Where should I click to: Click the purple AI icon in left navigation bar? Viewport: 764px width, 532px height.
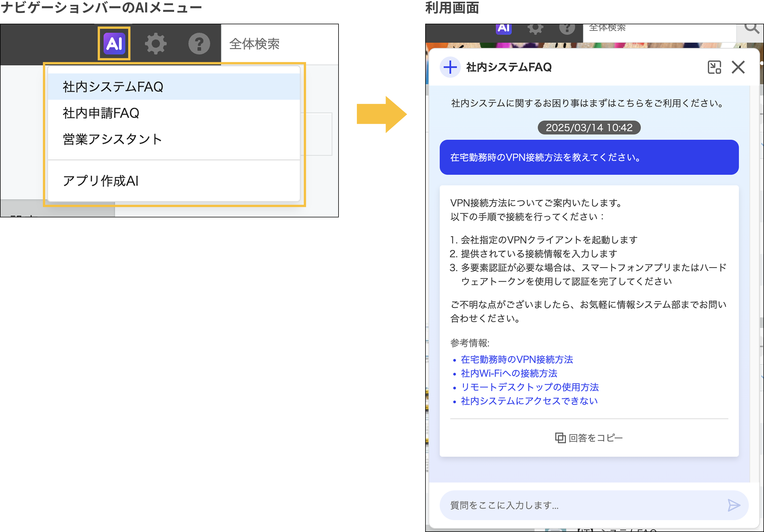coord(114,43)
